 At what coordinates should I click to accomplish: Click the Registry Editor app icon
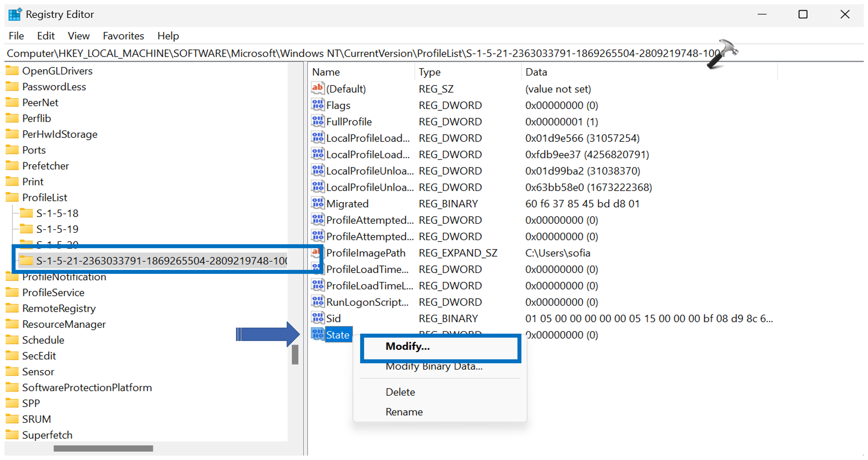click(x=15, y=15)
